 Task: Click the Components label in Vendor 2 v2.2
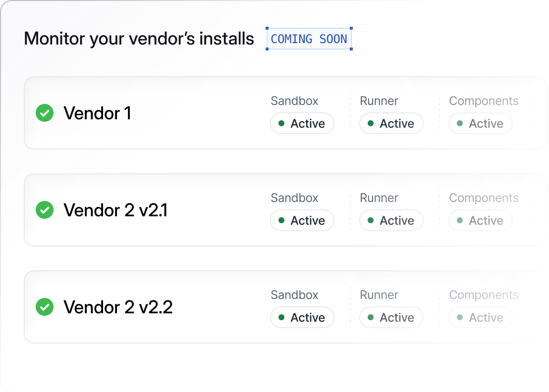(x=484, y=295)
